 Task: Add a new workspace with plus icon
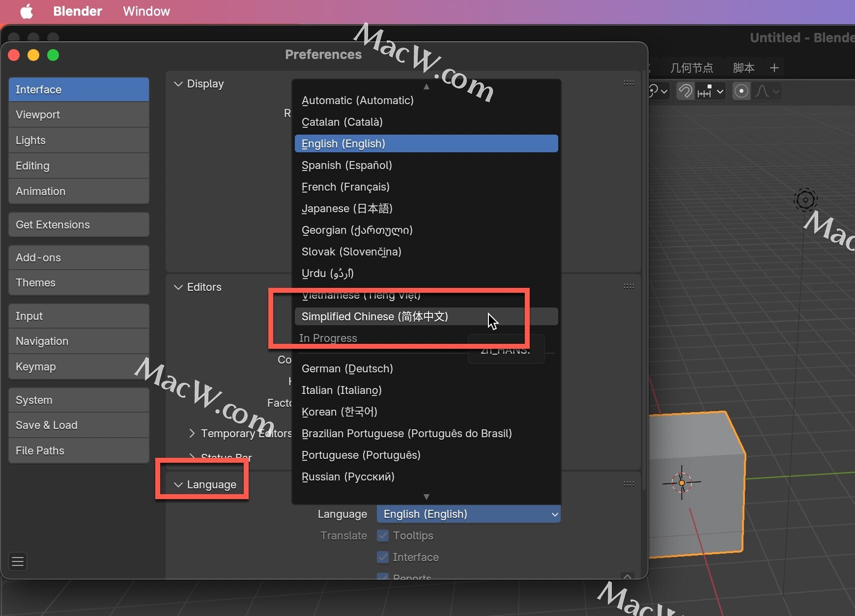coord(774,68)
